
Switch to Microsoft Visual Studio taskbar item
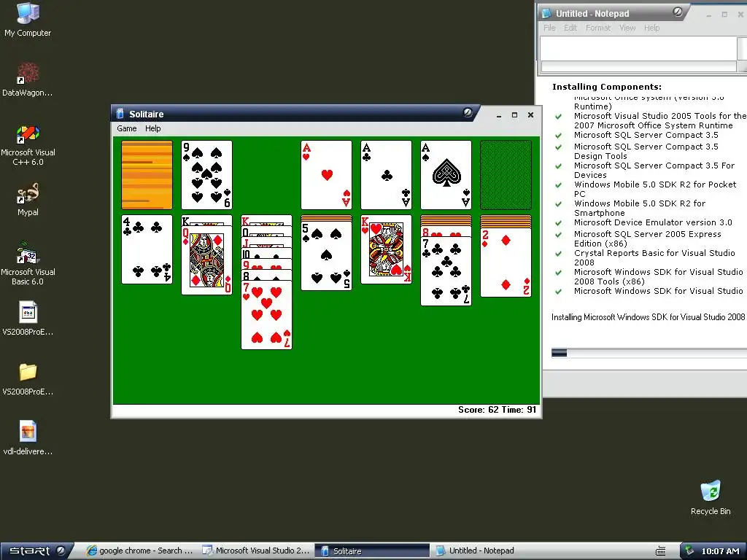click(x=256, y=551)
